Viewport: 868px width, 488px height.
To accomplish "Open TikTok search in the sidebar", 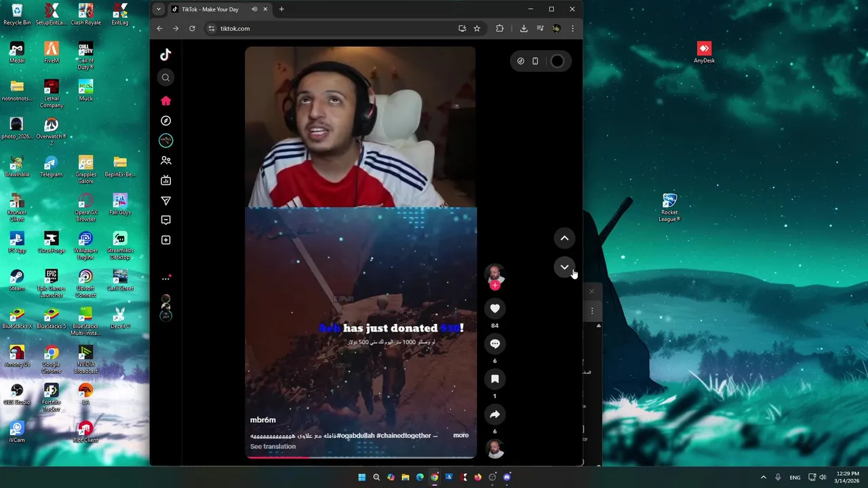I will coord(165,78).
